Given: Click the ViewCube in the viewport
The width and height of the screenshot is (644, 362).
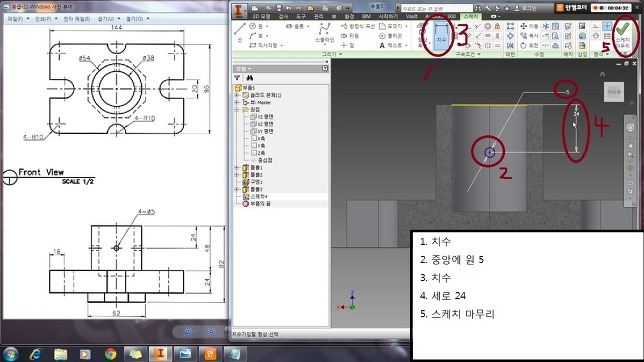Looking at the screenshot, I should point(614,92).
